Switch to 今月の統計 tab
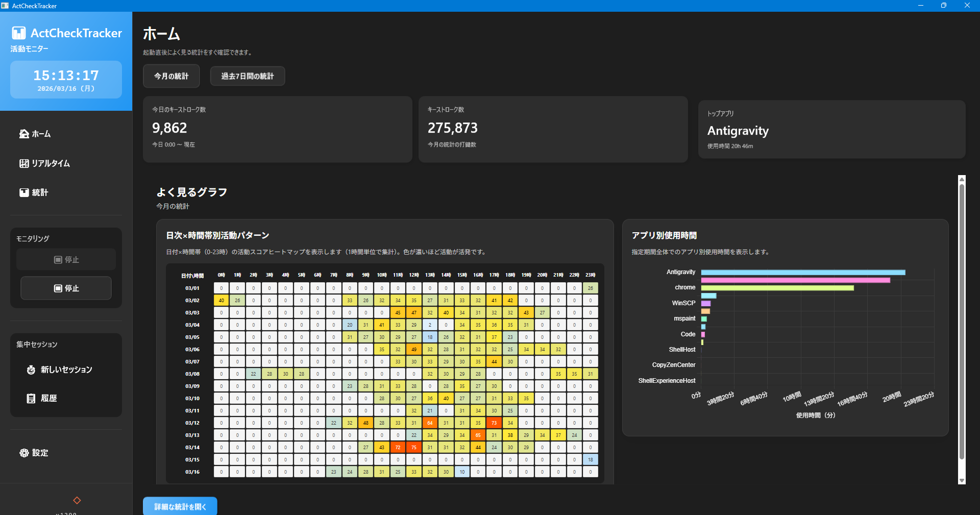This screenshot has height=515, width=980. 171,76
